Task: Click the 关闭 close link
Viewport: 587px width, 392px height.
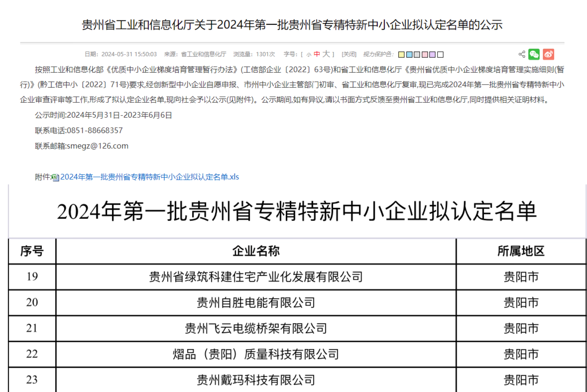Action: 349,54
